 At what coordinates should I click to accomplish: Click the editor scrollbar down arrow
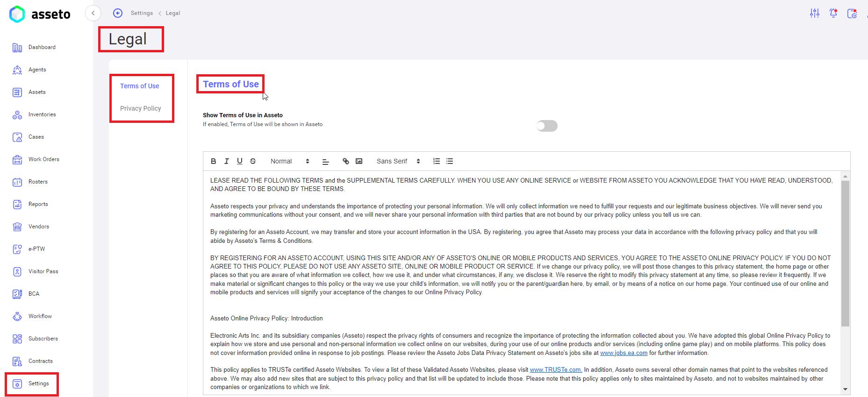coord(845,389)
